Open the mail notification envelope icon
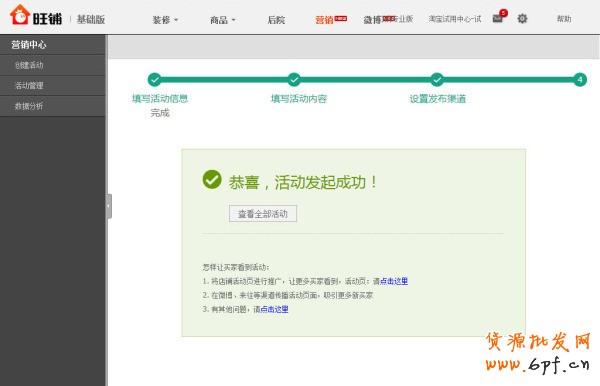This screenshot has width=600, height=386. click(497, 18)
